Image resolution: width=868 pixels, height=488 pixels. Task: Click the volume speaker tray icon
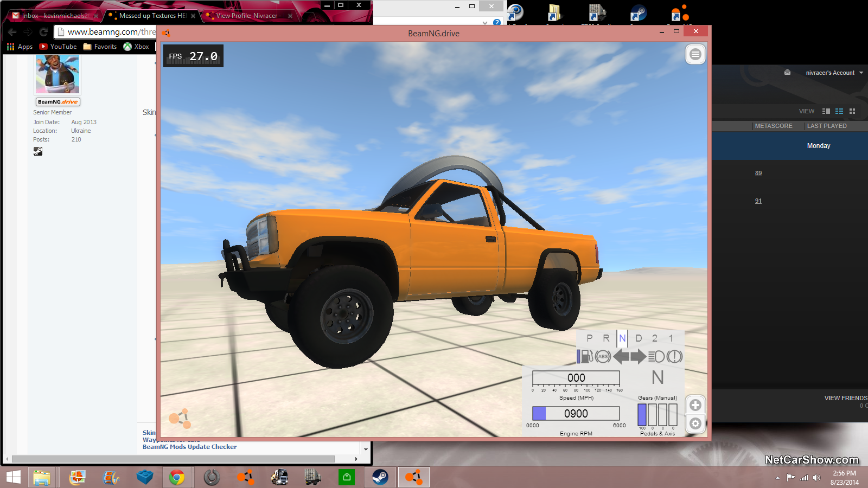pyautogui.click(x=816, y=478)
